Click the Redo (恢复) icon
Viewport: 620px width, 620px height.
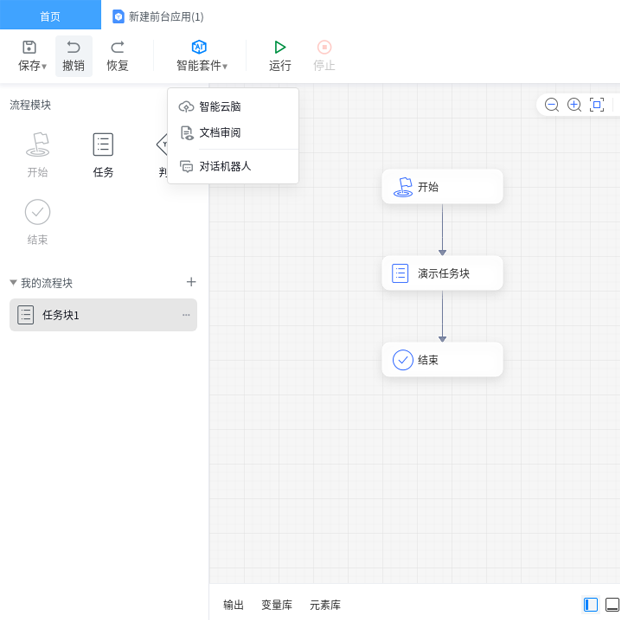point(117,47)
